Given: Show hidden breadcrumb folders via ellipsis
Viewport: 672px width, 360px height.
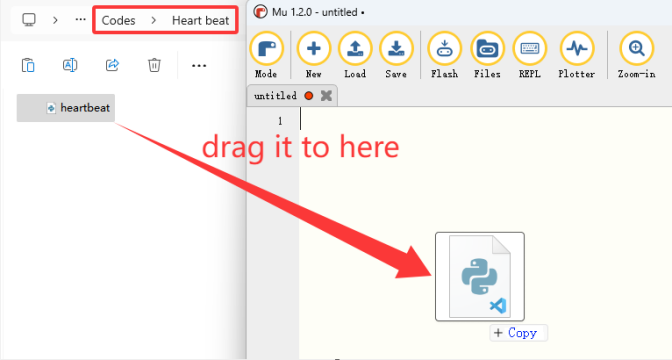Looking at the screenshot, I should [x=80, y=19].
